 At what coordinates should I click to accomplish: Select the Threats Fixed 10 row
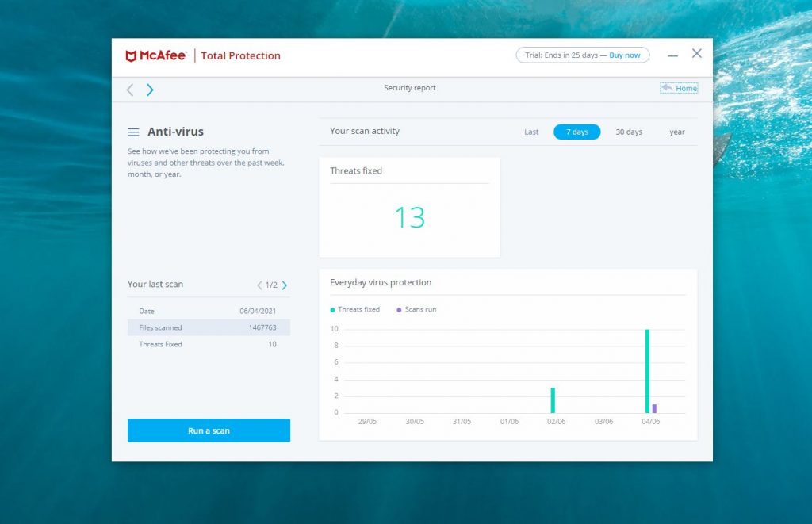click(x=209, y=344)
